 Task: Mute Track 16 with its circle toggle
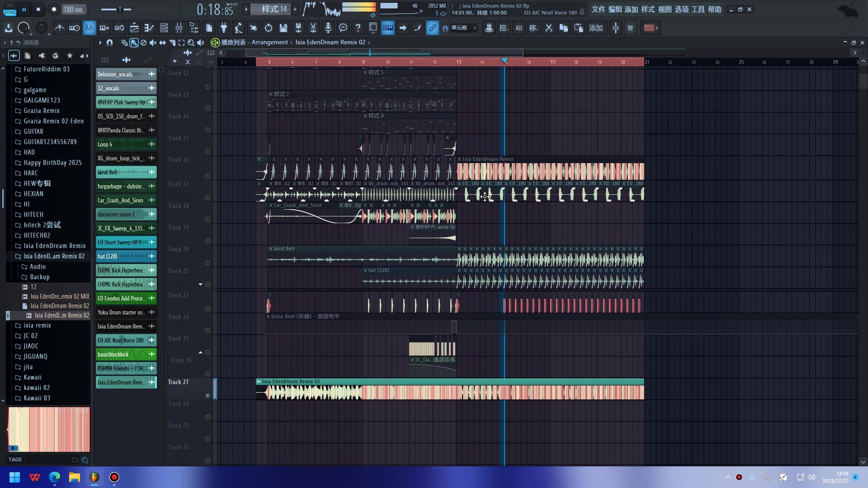208,176
